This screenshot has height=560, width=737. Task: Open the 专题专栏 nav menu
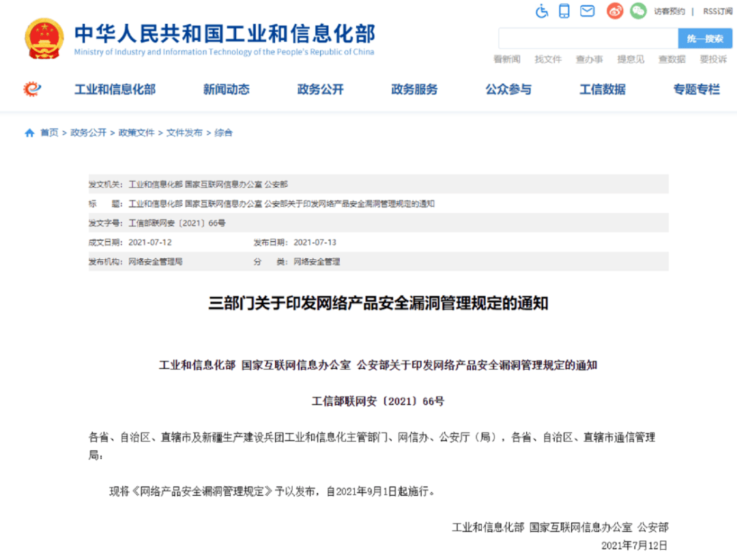pyautogui.click(x=697, y=89)
